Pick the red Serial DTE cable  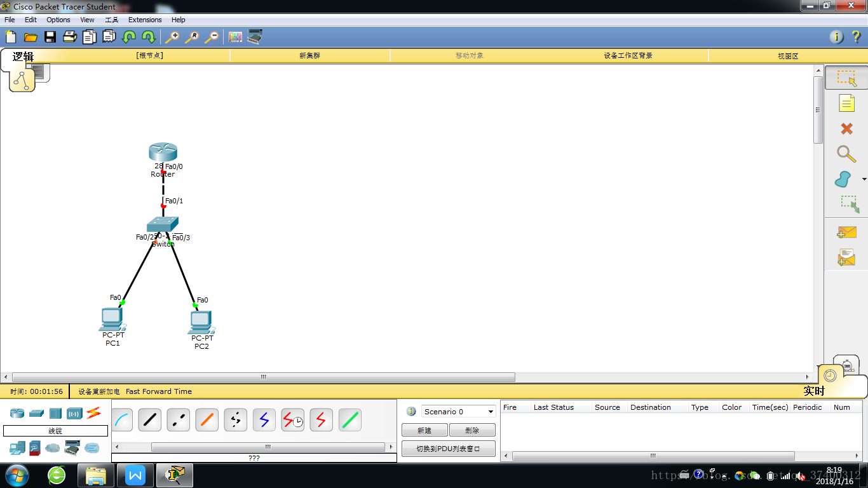click(x=322, y=420)
